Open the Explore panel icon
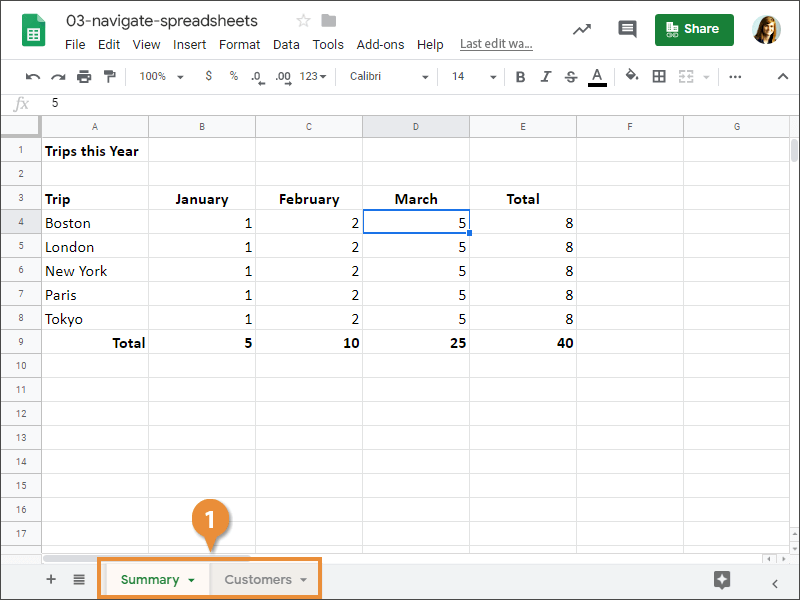Viewport: 800px width, 600px height. pyautogui.click(x=722, y=578)
